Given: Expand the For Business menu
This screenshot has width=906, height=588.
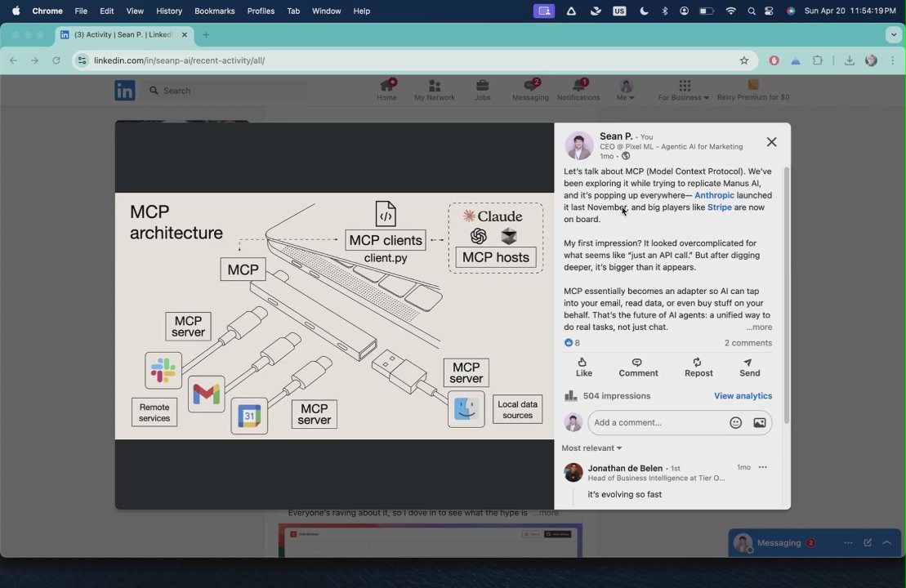Looking at the screenshot, I should pyautogui.click(x=684, y=90).
